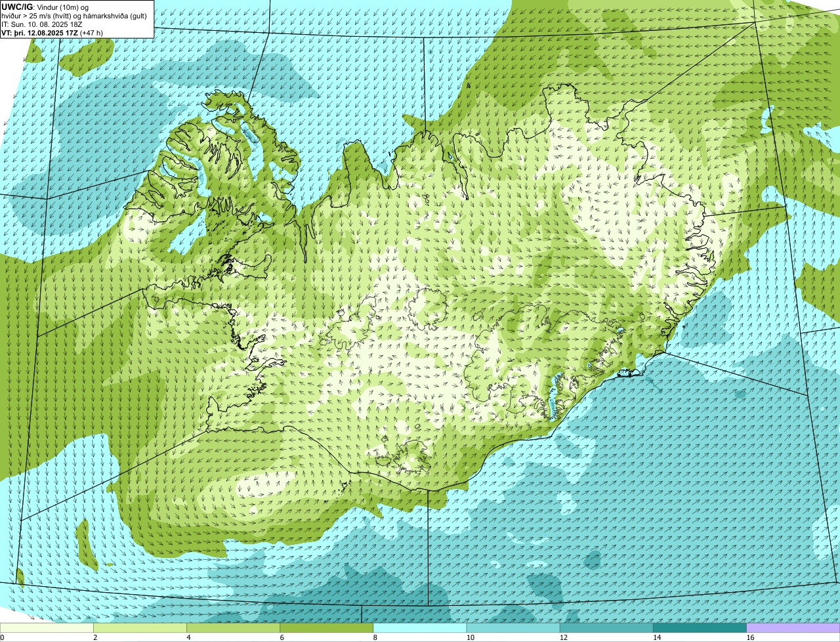Click the legend tick label '2'
The height and width of the screenshot is (642, 840).
coord(95,637)
